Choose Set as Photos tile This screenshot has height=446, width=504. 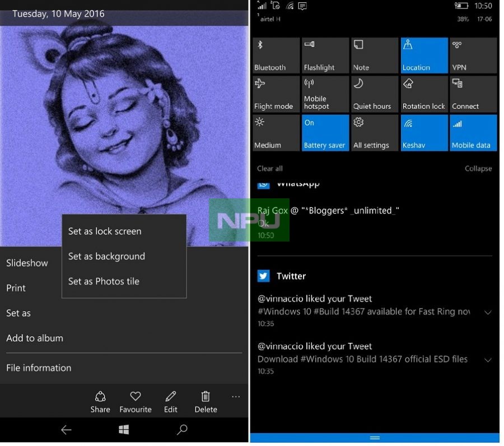tap(124, 281)
